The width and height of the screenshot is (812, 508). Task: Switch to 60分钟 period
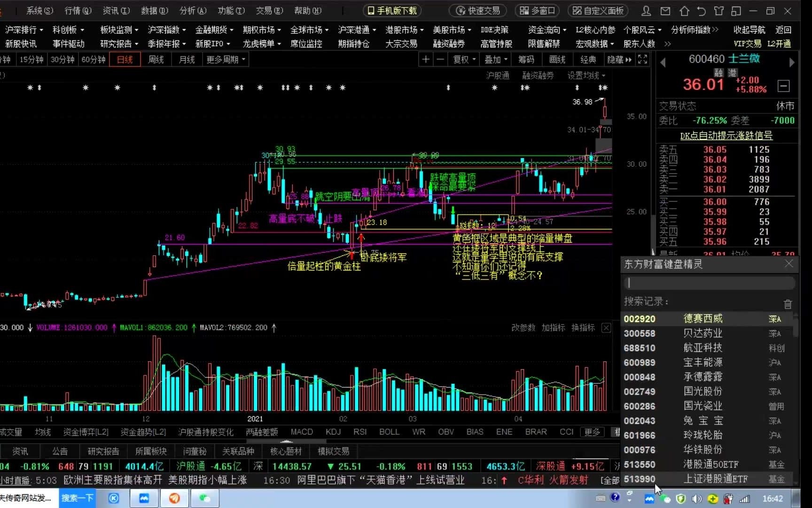[x=94, y=59]
